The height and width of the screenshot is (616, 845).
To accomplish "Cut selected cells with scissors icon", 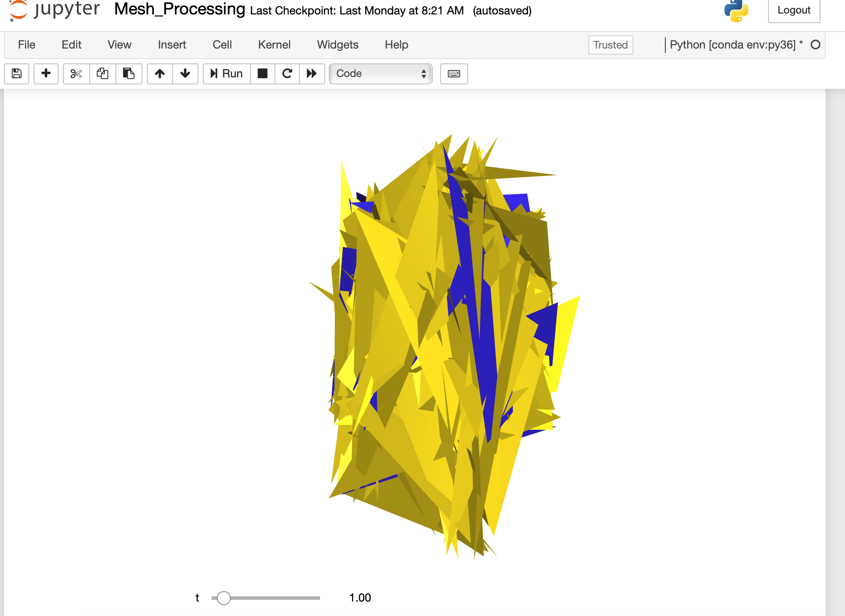I will (76, 73).
